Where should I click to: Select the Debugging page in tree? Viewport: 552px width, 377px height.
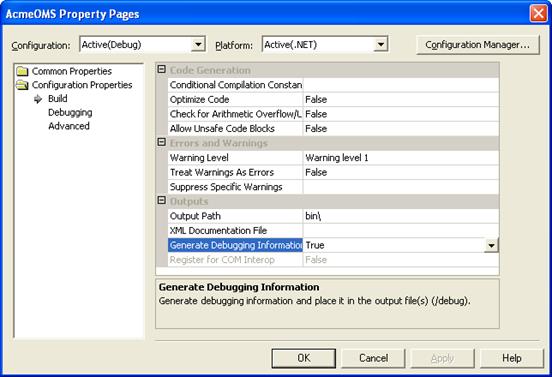pos(70,113)
